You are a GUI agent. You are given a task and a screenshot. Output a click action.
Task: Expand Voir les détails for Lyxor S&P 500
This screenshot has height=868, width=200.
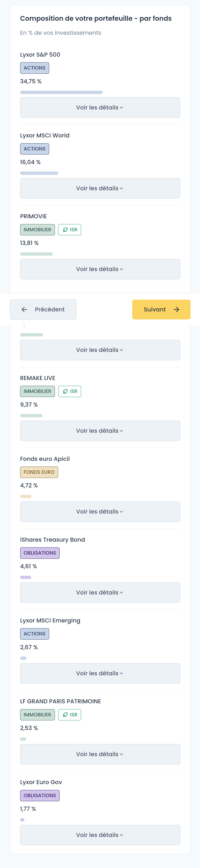coord(100,108)
